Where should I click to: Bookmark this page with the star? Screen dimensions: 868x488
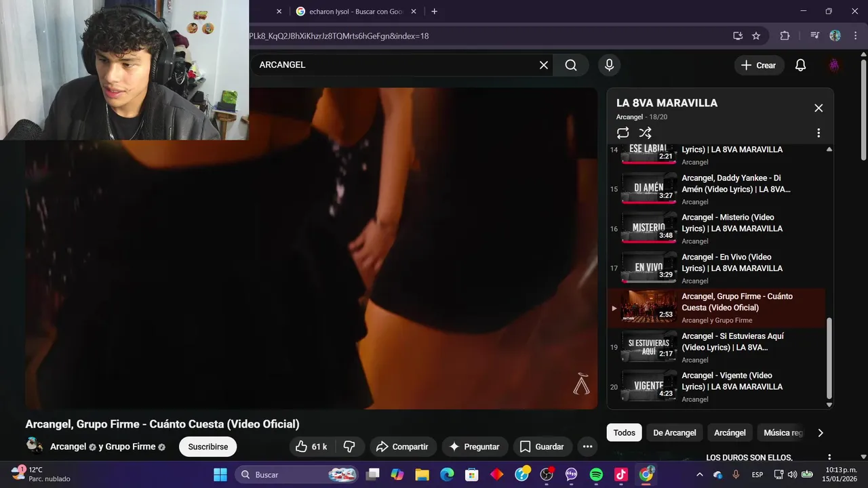pos(756,36)
